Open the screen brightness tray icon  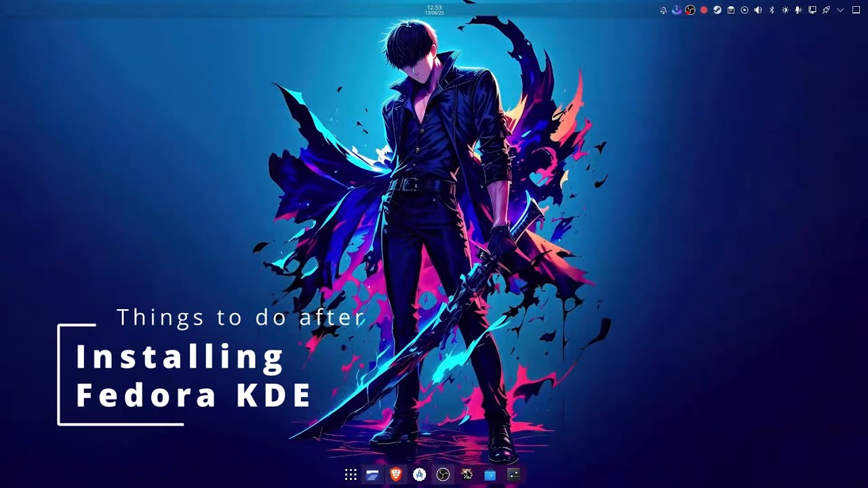785,10
